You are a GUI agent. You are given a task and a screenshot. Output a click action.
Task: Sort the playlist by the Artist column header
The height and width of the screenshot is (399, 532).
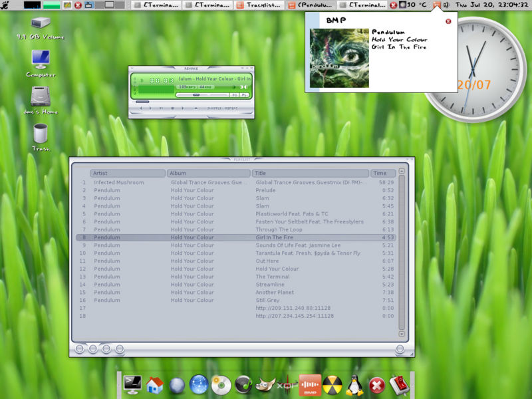pos(128,173)
